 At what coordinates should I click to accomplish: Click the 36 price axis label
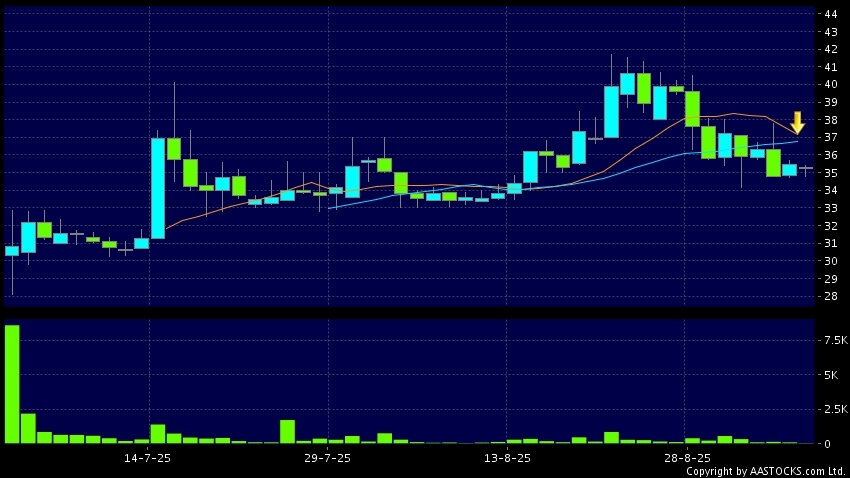point(830,155)
